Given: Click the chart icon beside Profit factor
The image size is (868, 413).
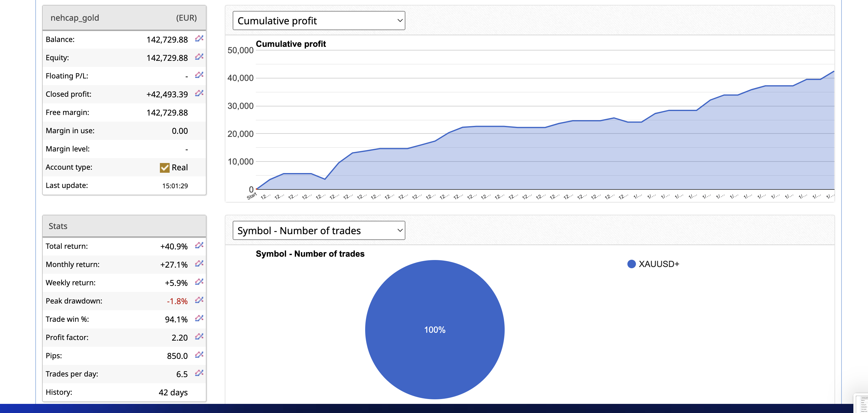Looking at the screenshot, I should tap(199, 337).
